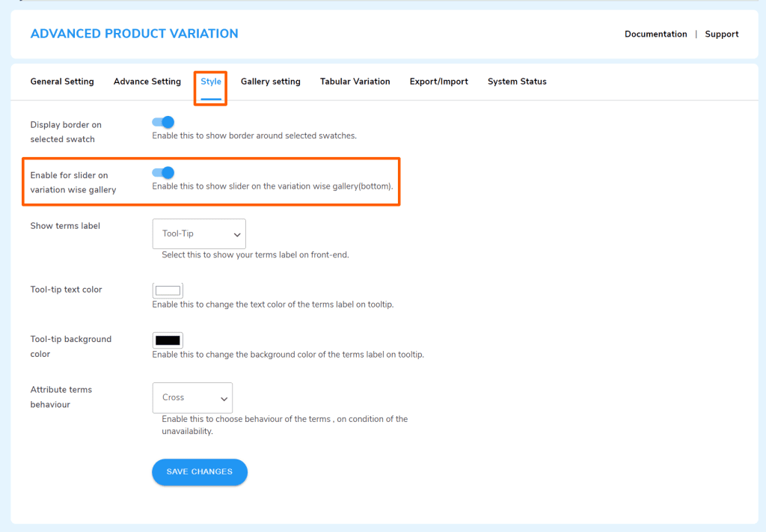Turn off slider on variation wise gallery

click(162, 173)
